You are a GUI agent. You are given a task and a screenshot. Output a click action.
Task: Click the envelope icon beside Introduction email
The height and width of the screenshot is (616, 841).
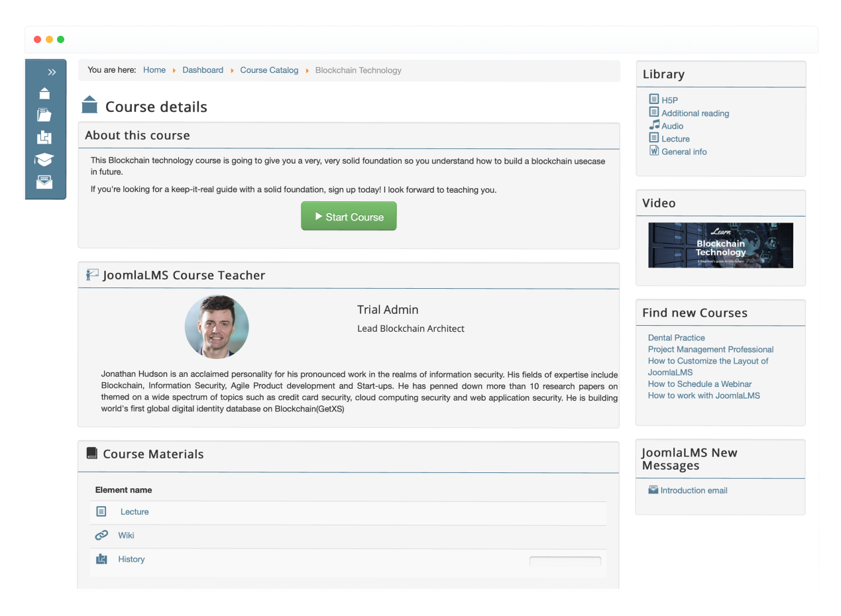[x=653, y=490]
